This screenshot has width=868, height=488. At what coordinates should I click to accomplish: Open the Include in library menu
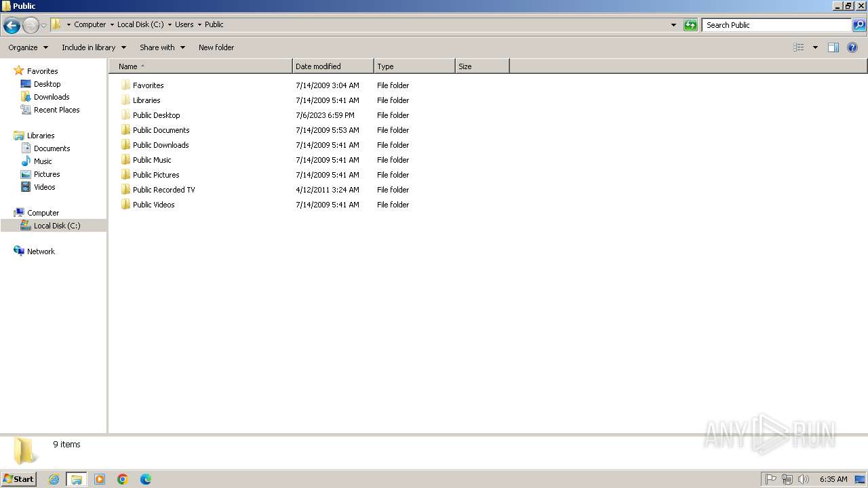tap(94, 47)
